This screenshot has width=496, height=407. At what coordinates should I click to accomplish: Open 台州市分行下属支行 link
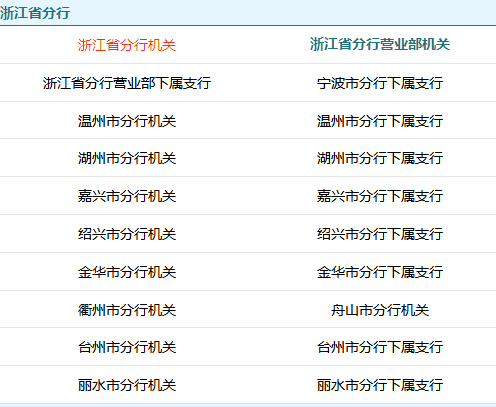(380, 347)
